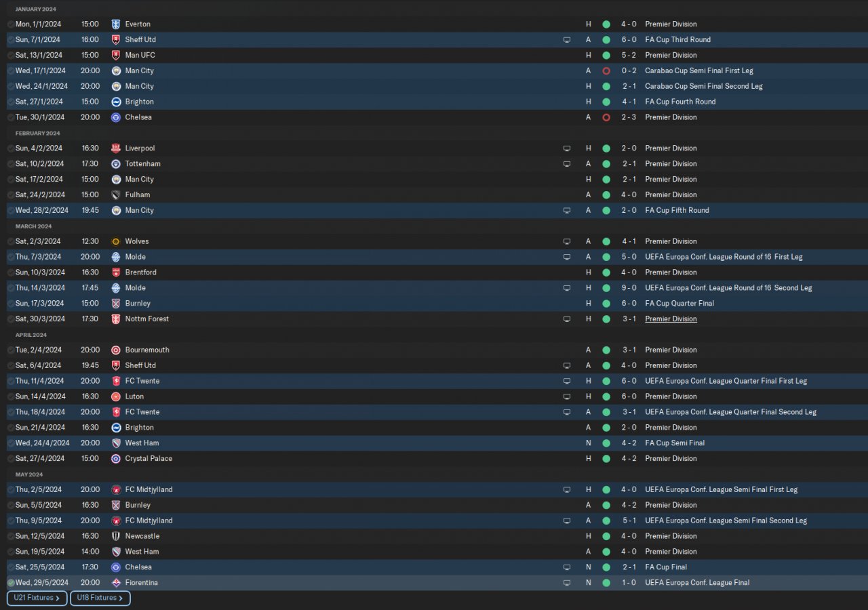The width and height of the screenshot is (868, 610).
Task: Click the 2 - 3 score
Action: [x=629, y=117]
